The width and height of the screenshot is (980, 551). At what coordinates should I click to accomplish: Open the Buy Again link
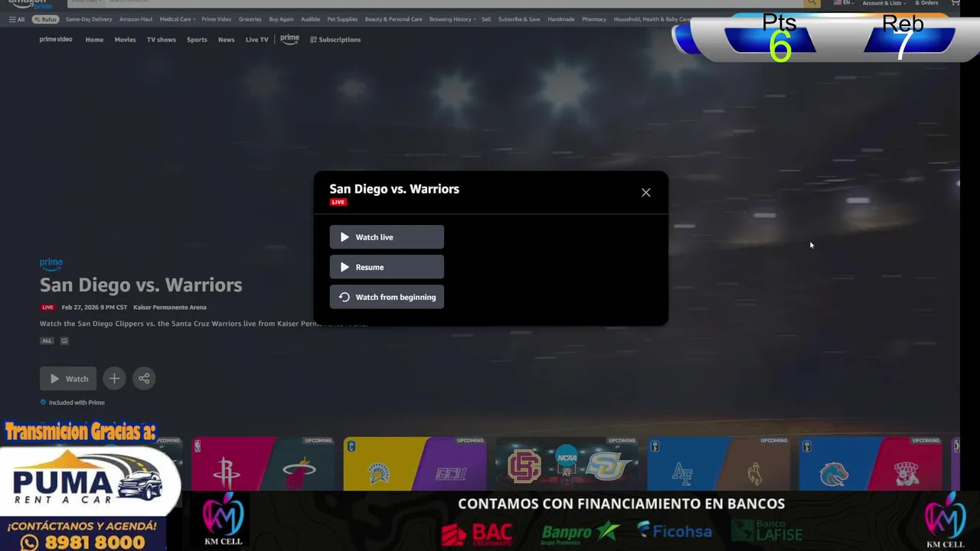[281, 19]
